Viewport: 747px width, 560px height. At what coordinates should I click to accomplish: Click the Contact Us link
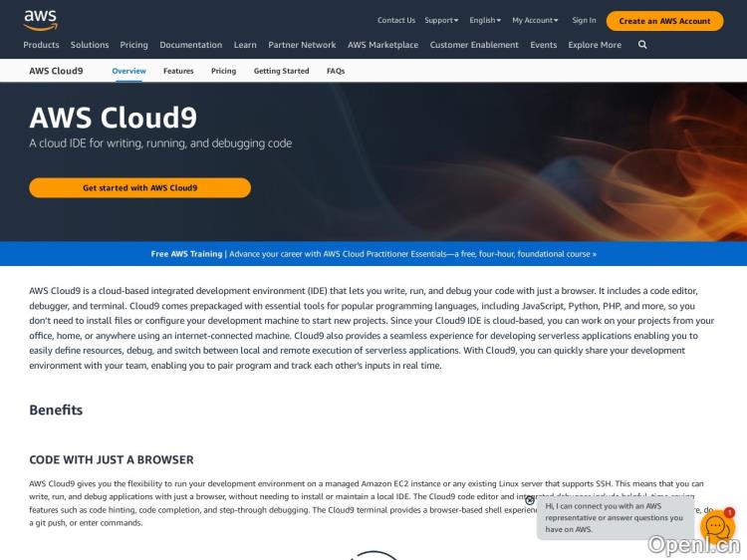click(x=396, y=21)
